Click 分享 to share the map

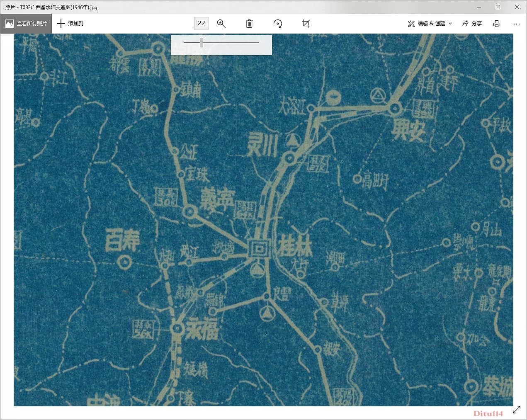click(477, 23)
